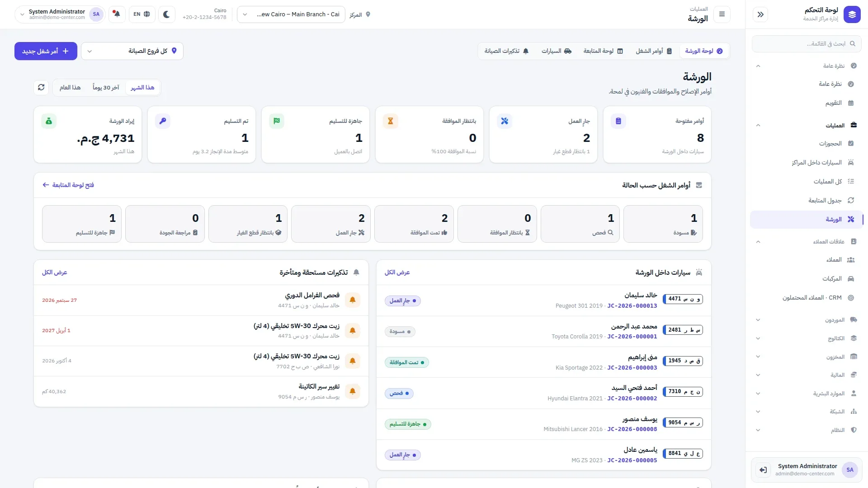Open the New Cairo Main Branch center selector
The width and height of the screenshot is (868, 488).
(x=291, y=14)
